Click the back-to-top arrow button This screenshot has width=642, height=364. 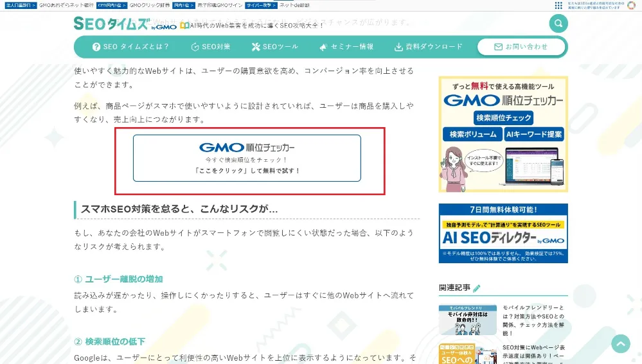pos(621,344)
